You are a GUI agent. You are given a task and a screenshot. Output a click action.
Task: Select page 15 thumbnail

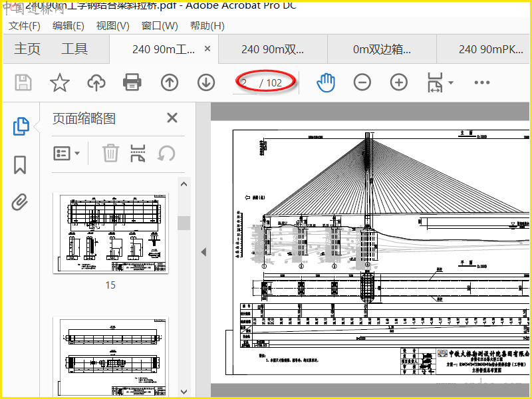pos(110,233)
